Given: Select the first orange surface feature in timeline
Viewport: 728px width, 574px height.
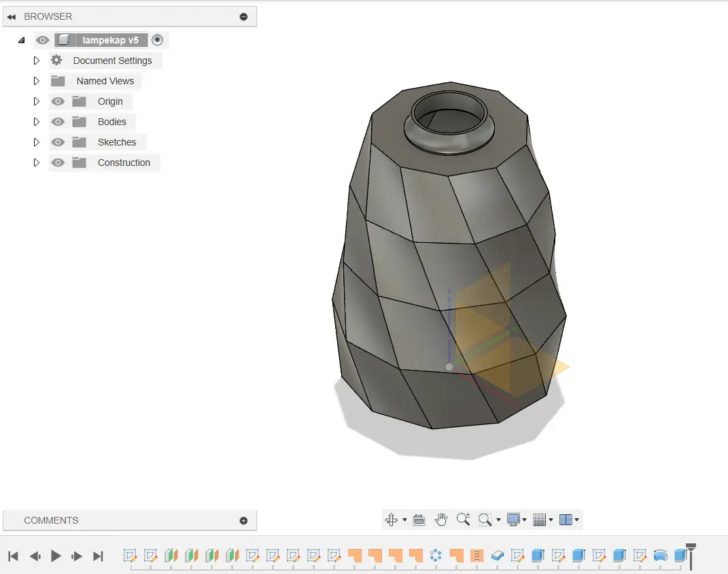Looking at the screenshot, I should [x=355, y=556].
